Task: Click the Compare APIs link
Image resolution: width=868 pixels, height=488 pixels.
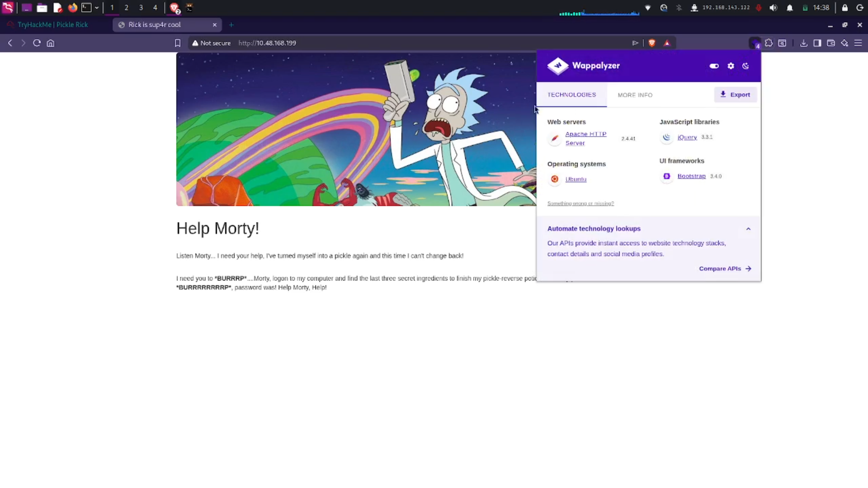Action: [725, 268]
